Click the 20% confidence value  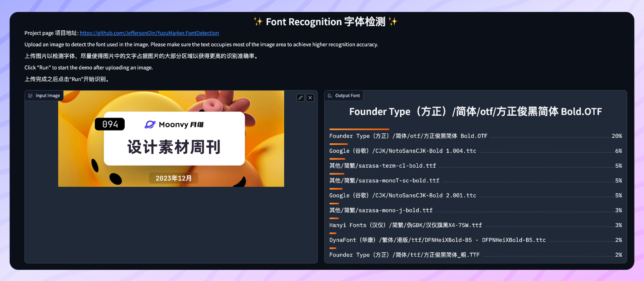[617, 136]
